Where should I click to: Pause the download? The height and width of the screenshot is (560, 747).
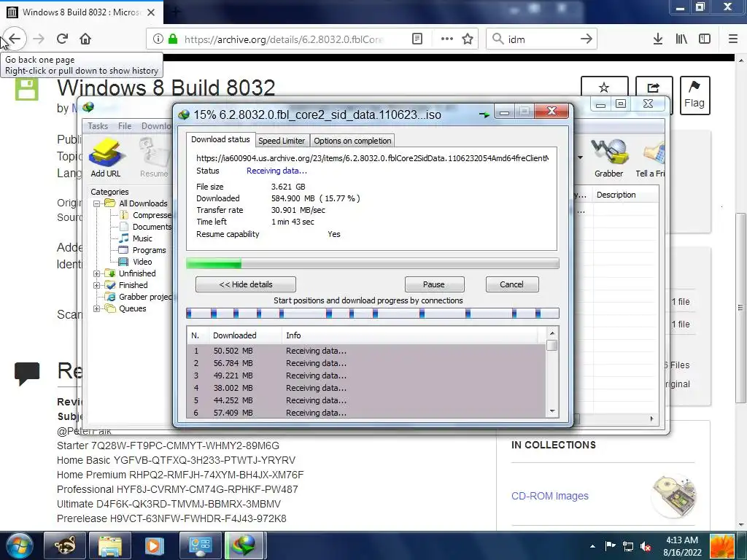coord(434,284)
